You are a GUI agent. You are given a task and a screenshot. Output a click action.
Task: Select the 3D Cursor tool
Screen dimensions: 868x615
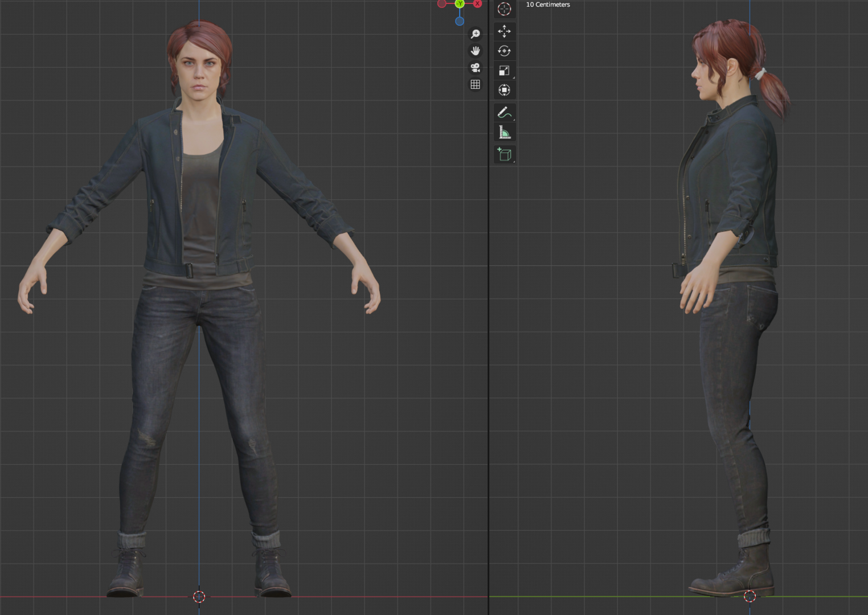tap(504, 9)
